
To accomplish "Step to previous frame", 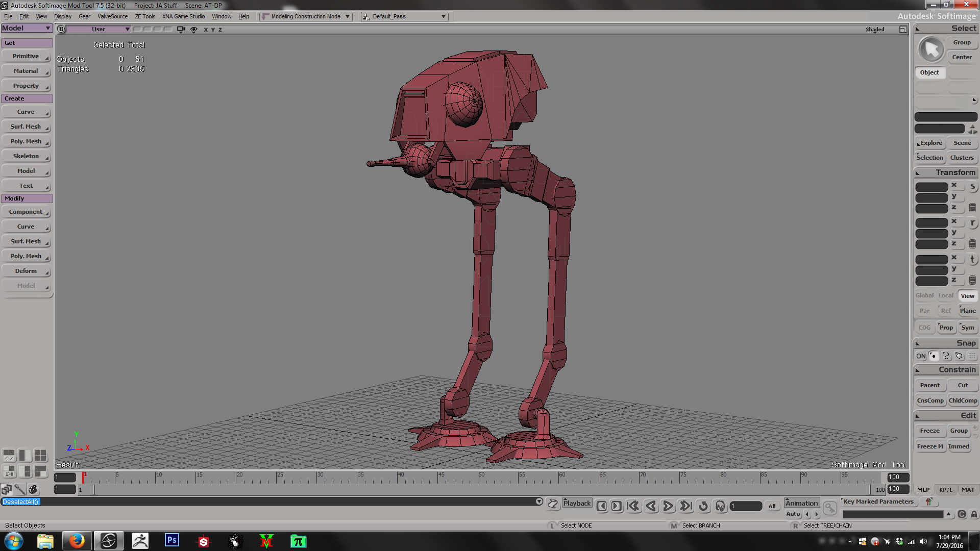I will (602, 506).
